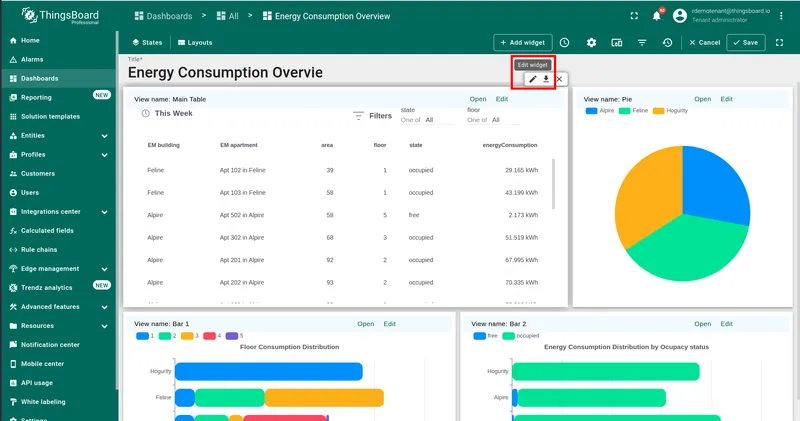The width and height of the screenshot is (800, 421).
Task: Click the Cancel button
Action: [x=705, y=43]
